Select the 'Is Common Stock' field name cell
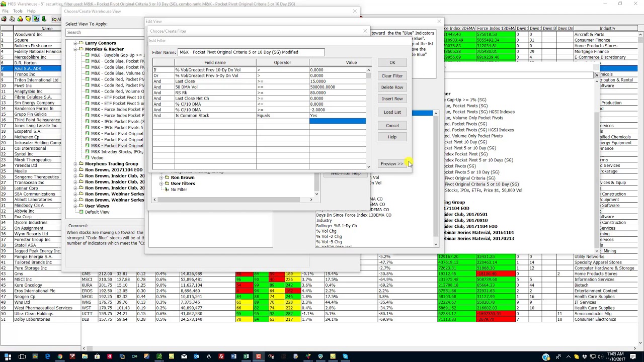The image size is (644, 362). pos(215,116)
